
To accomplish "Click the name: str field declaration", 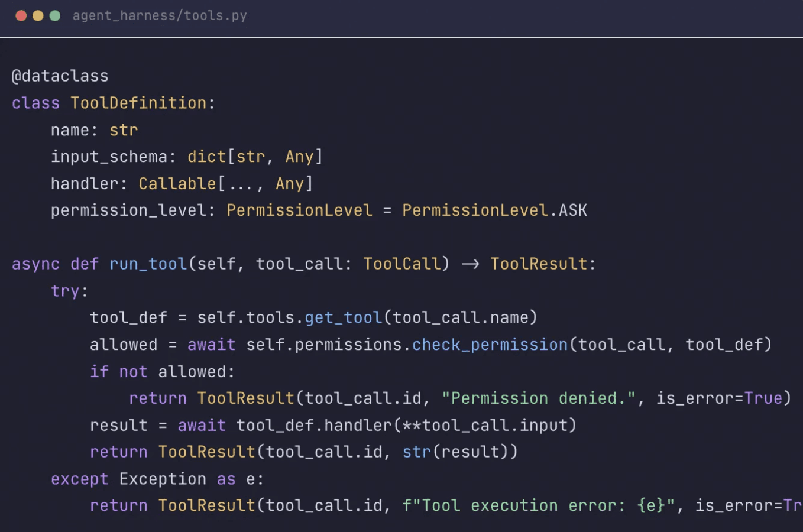I will (95, 129).
